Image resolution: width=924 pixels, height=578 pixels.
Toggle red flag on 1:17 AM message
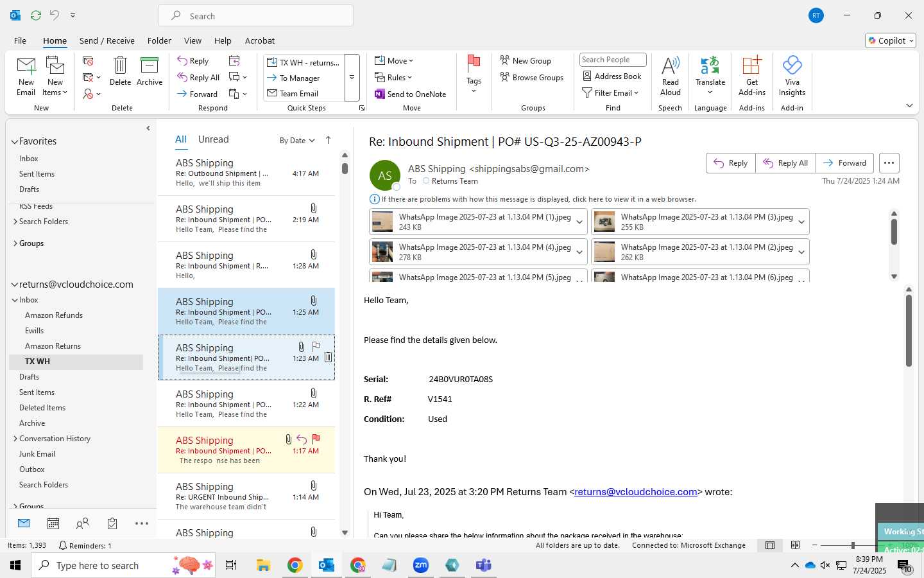(316, 439)
